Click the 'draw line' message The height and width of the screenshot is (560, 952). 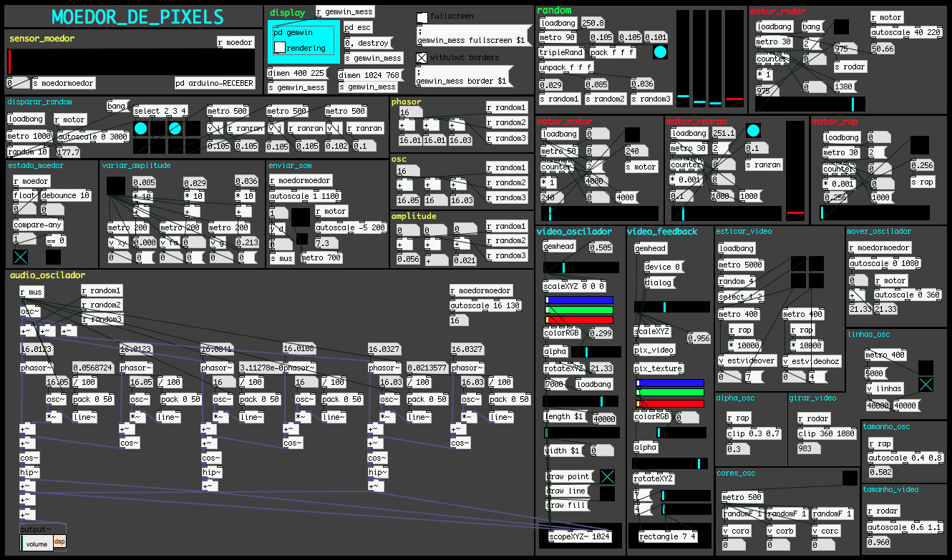(567, 491)
